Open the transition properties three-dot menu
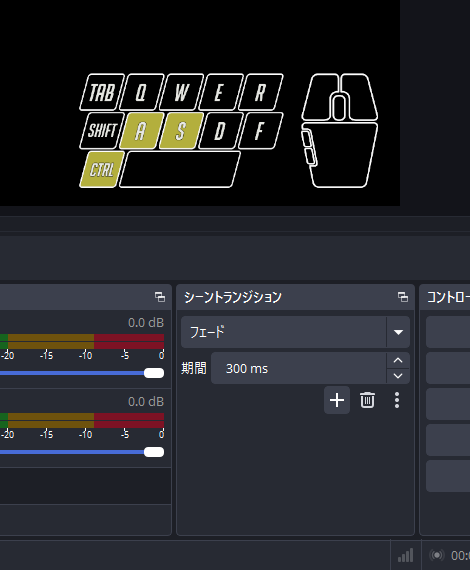This screenshot has width=470, height=570. click(x=397, y=400)
